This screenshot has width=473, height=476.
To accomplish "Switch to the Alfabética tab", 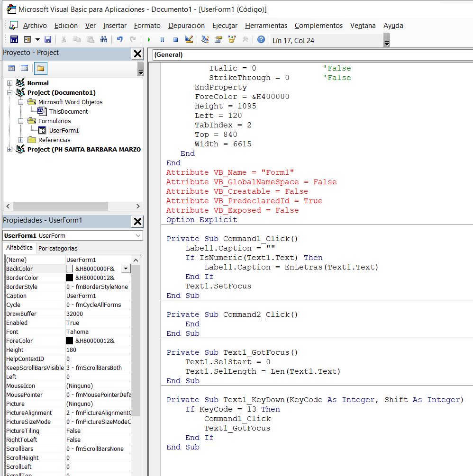I will point(19,248).
